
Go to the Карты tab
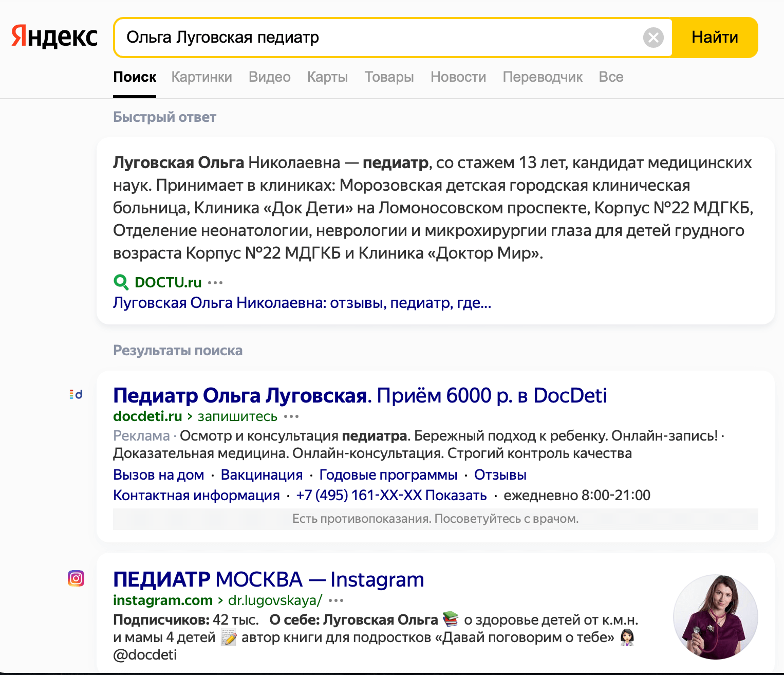[x=327, y=77]
